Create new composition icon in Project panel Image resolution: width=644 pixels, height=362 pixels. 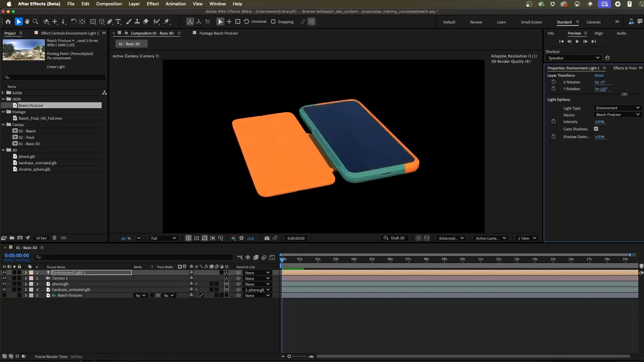tap(20, 238)
